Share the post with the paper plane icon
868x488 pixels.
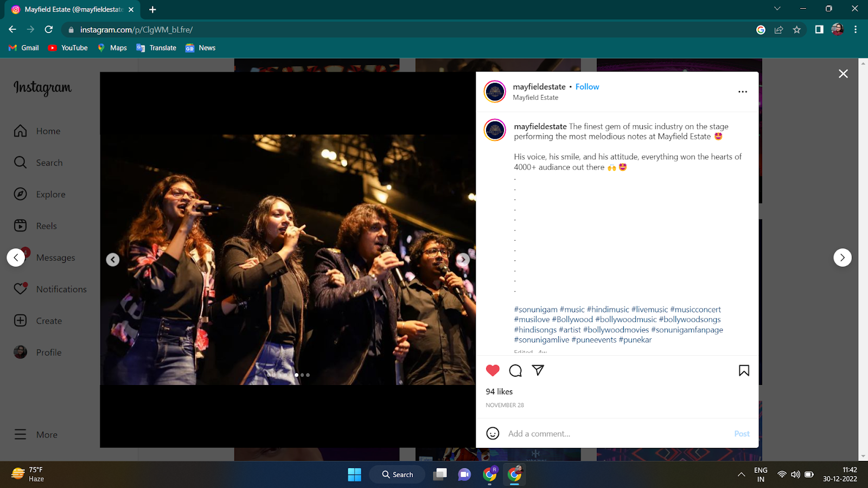pos(538,370)
